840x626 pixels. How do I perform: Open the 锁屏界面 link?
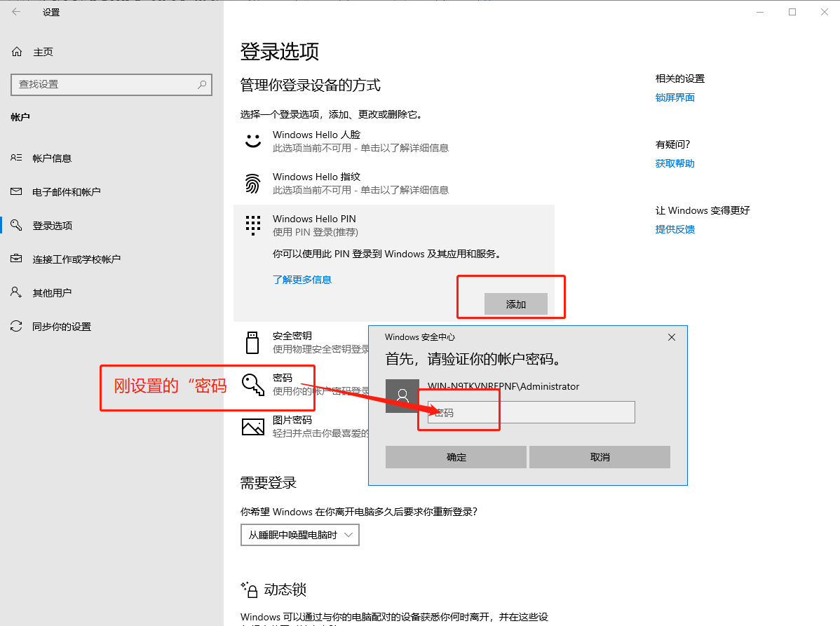coord(675,97)
